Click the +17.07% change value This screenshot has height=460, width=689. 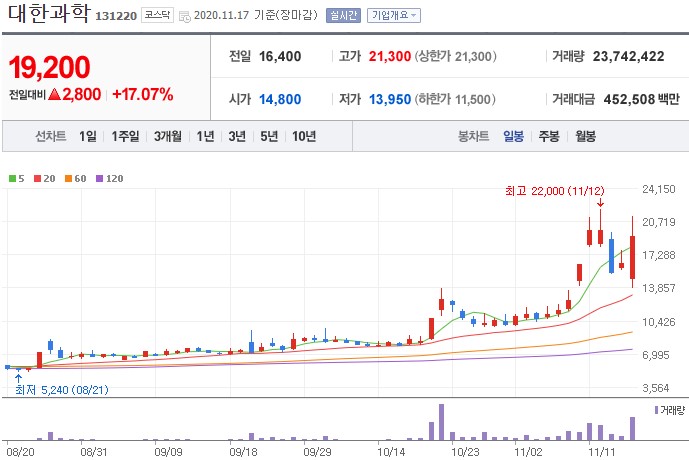coord(143,94)
